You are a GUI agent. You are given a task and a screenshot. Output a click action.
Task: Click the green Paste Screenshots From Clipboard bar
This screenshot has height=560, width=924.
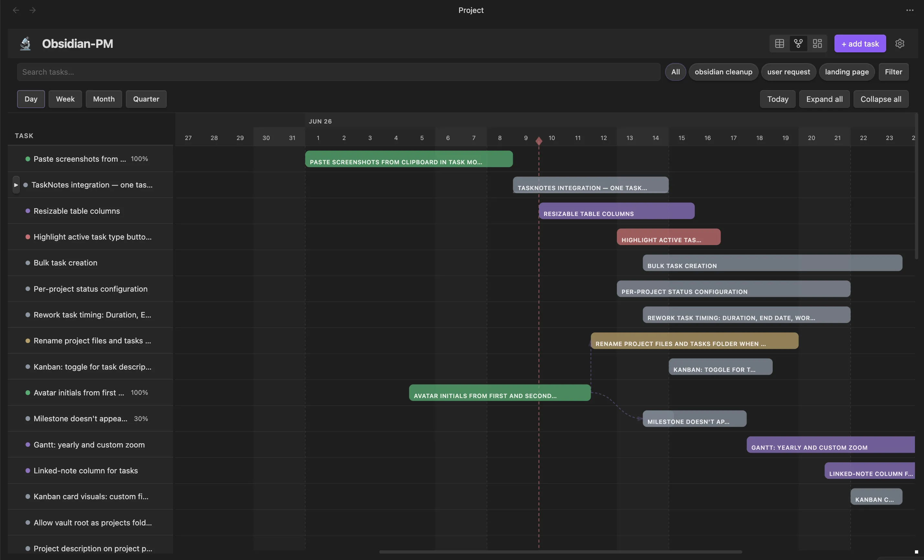[409, 159]
